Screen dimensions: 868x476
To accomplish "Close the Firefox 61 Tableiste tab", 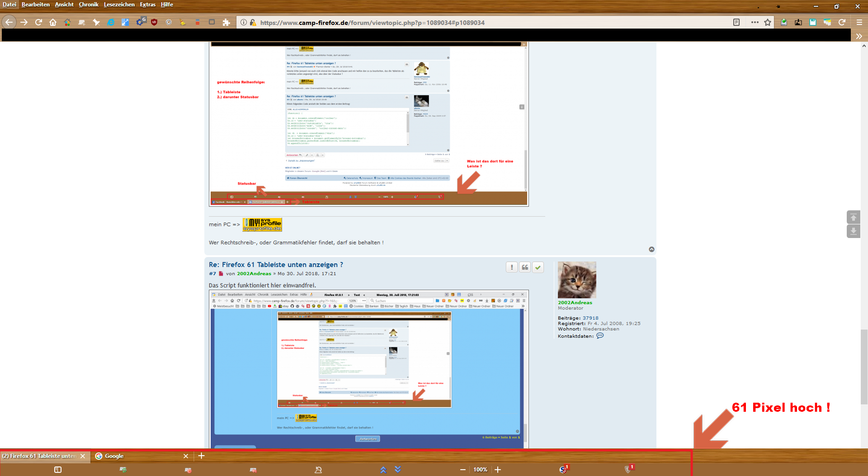I will click(x=83, y=456).
